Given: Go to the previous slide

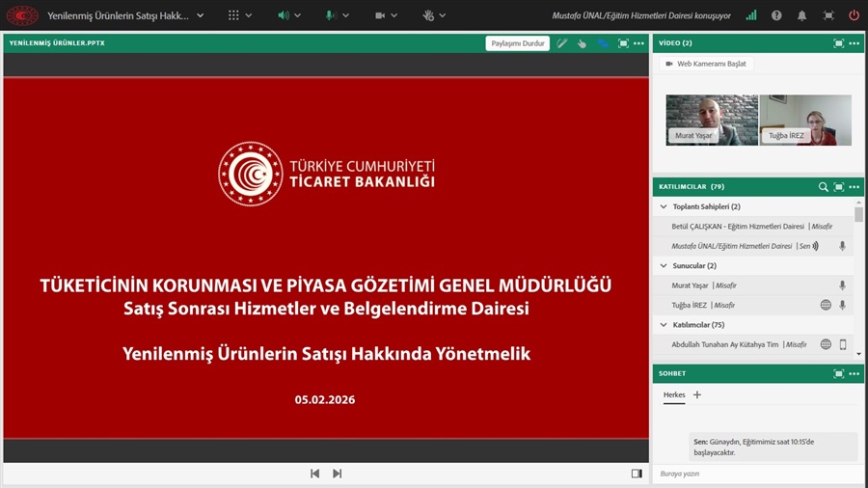Looking at the screenshot, I should pos(314,474).
